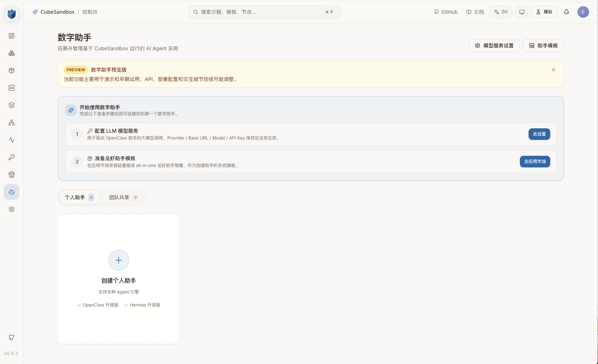598x364 pixels.
Task: Toggle the display theme monitor icon
Action: click(x=522, y=12)
